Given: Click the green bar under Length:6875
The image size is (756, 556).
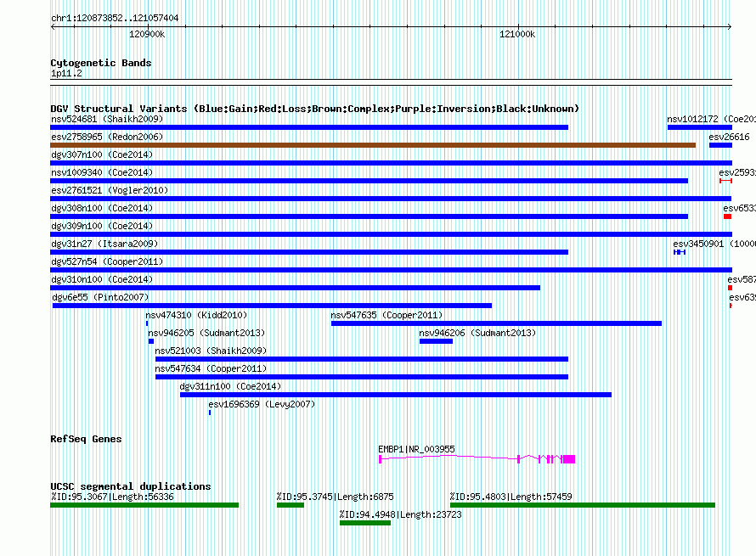Looking at the screenshot, I should [x=291, y=505].
